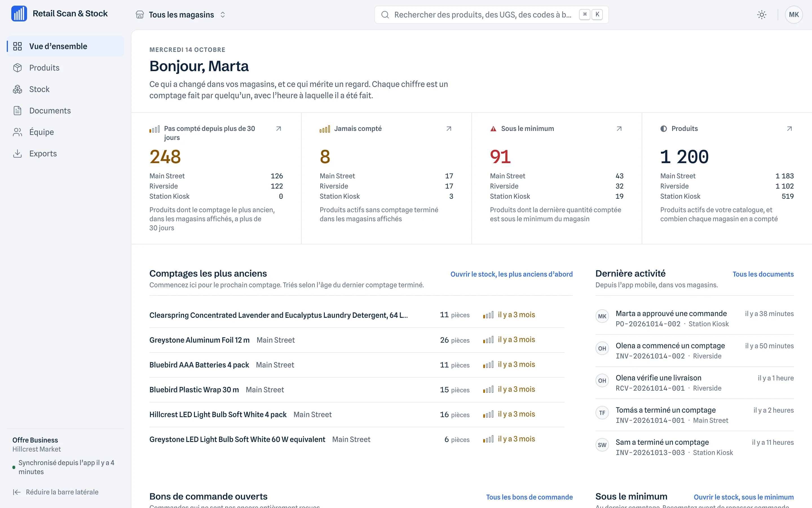This screenshot has height=508, width=812.
Task: Open activity Tomás a terminé un comptage
Action: click(x=694, y=415)
